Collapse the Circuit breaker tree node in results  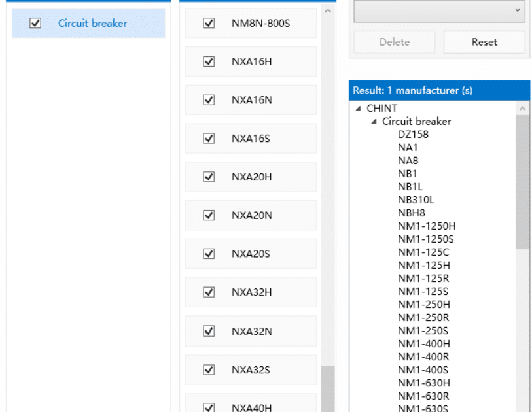[x=374, y=122]
